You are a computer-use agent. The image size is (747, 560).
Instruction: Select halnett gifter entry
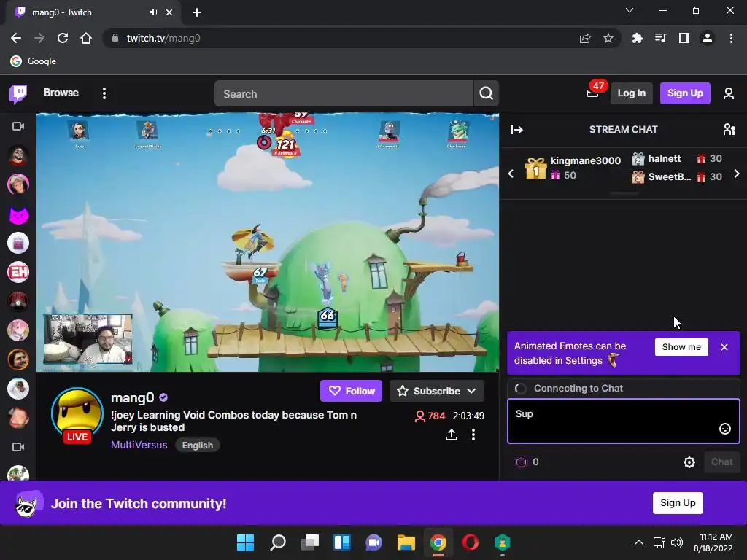point(676,158)
